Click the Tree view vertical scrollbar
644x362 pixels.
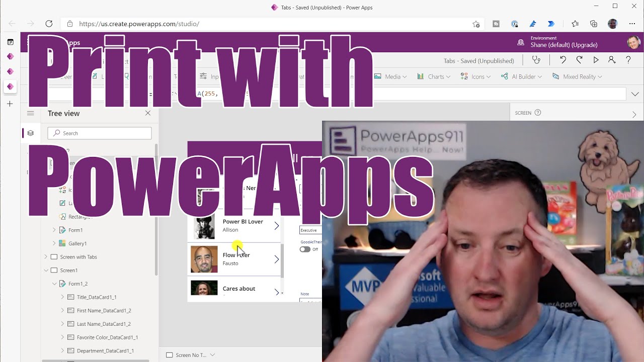[x=156, y=209]
